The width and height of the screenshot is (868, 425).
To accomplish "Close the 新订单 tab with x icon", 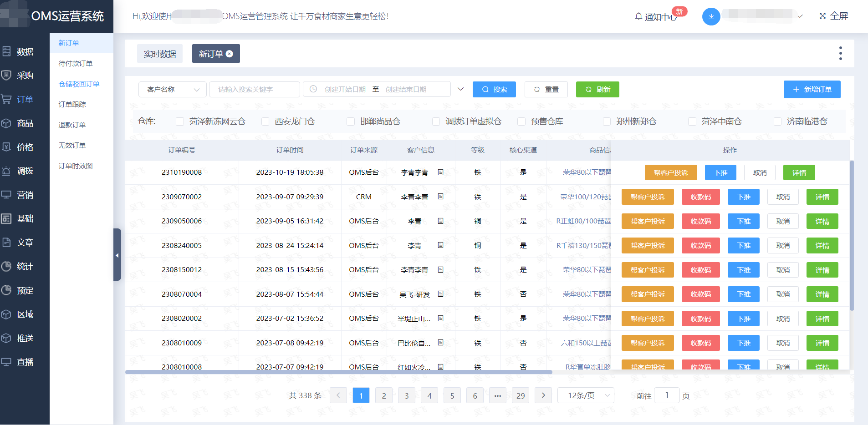I will coord(230,54).
